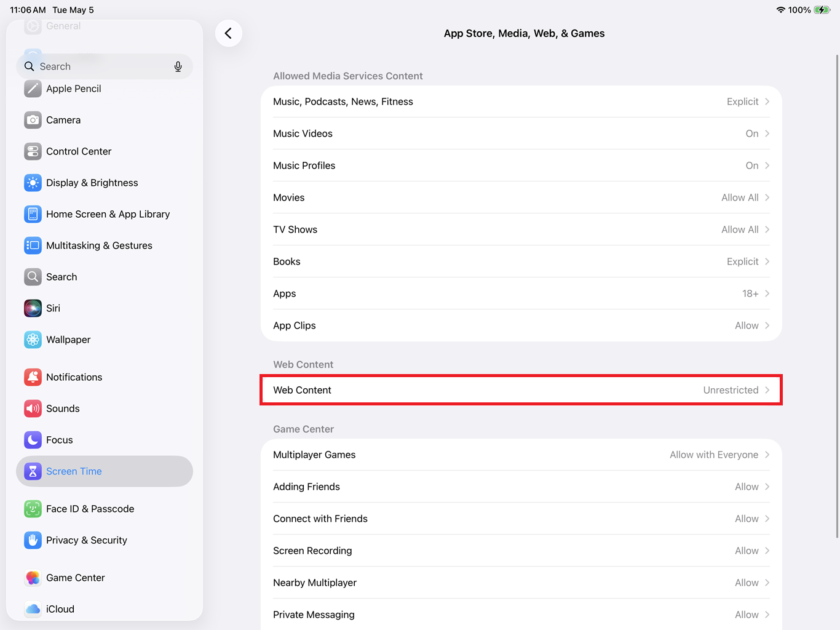This screenshot has width=840, height=630.
Task: Open Music Videos setting
Action: (x=521, y=134)
